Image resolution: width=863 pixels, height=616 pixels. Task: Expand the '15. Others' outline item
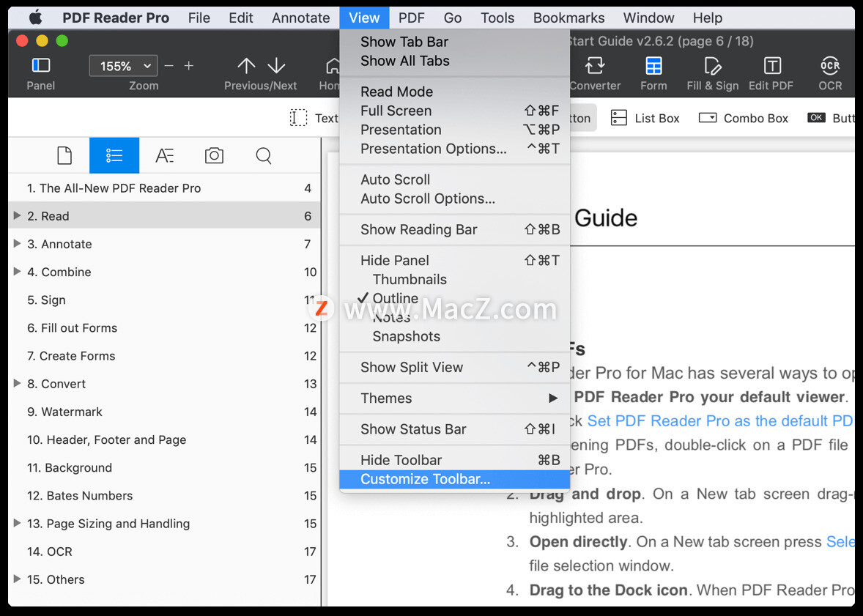[17, 579]
